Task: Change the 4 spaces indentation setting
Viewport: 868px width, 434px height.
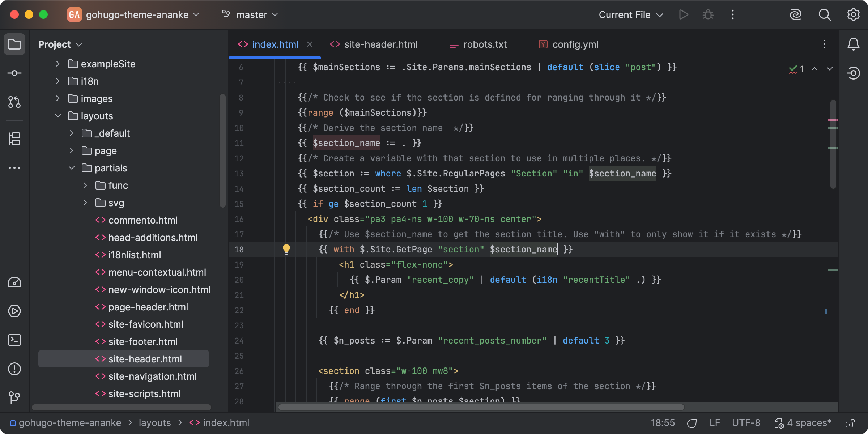Action: [x=803, y=423]
